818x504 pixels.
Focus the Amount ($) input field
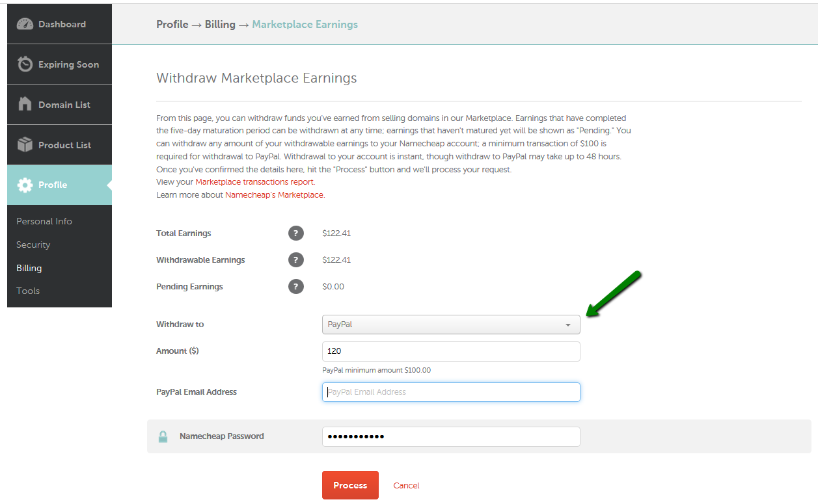click(451, 351)
